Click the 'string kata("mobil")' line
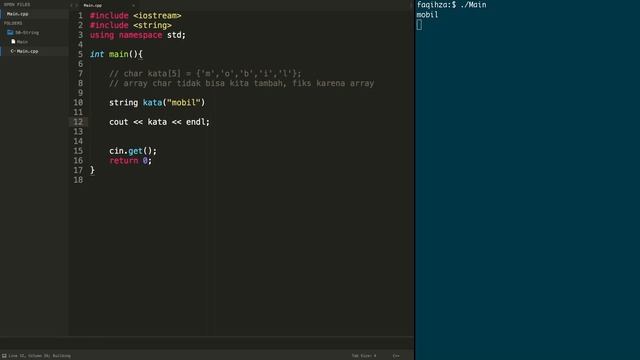Image resolution: width=640 pixels, height=360 pixels. [157, 102]
